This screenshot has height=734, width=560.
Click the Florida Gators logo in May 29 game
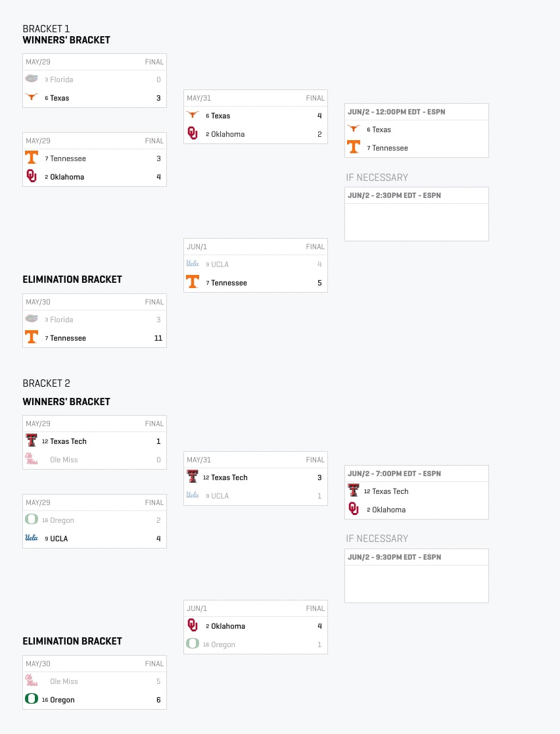(x=32, y=79)
